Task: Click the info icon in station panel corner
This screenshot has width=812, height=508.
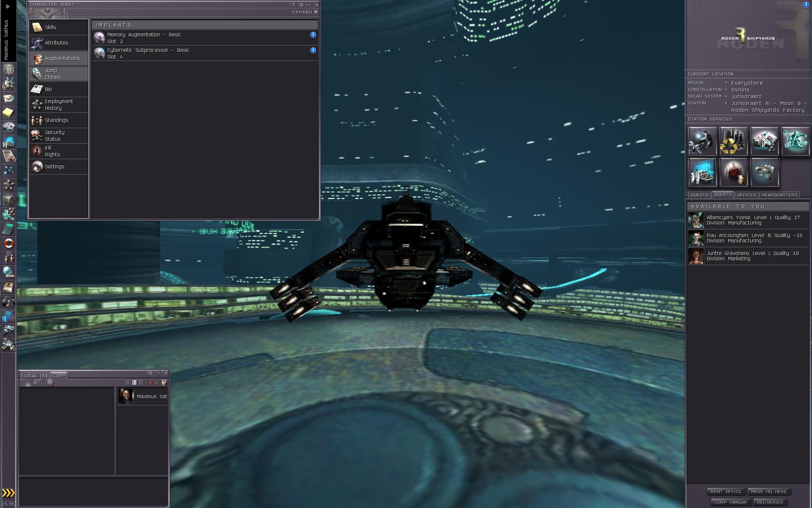Action: click(x=806, y=5)
